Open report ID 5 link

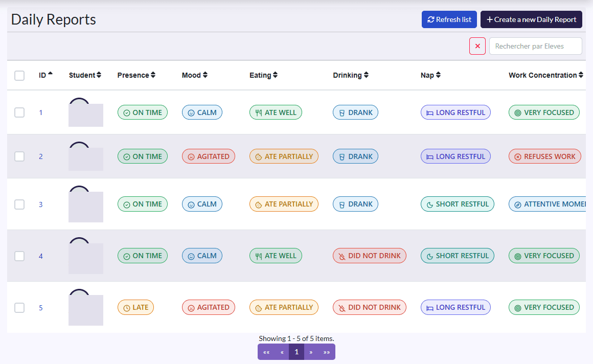(x=41, y=308)
